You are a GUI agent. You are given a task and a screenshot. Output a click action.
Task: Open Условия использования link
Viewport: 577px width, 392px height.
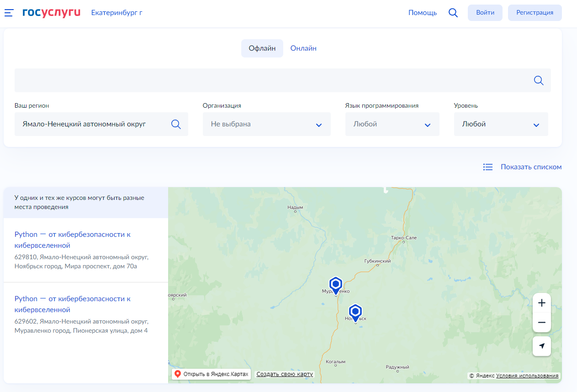[527, 376]
